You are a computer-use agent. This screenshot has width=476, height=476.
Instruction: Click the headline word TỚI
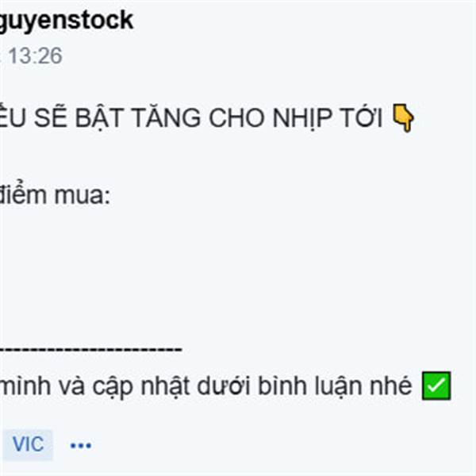[360, 117]
